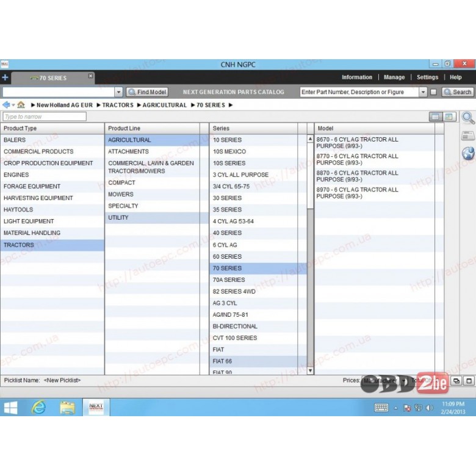Click New Holland AG EUR breadcrumb
This screenshot has height=476, width=476.
click(64, 105)
